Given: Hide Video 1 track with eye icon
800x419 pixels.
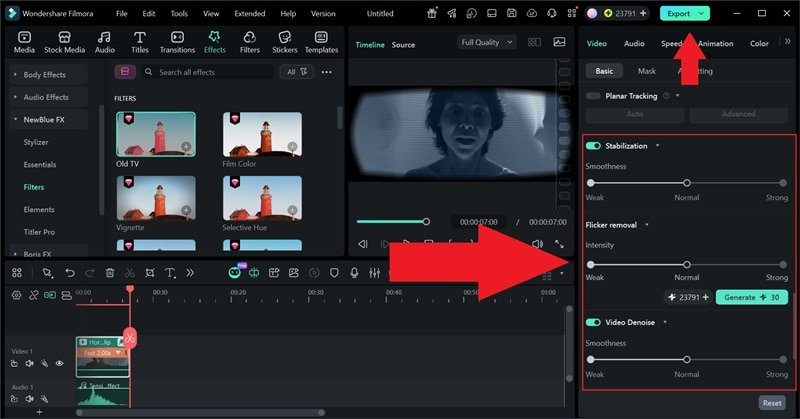Looking at the screenshot, I should click(x=59, y=363).
